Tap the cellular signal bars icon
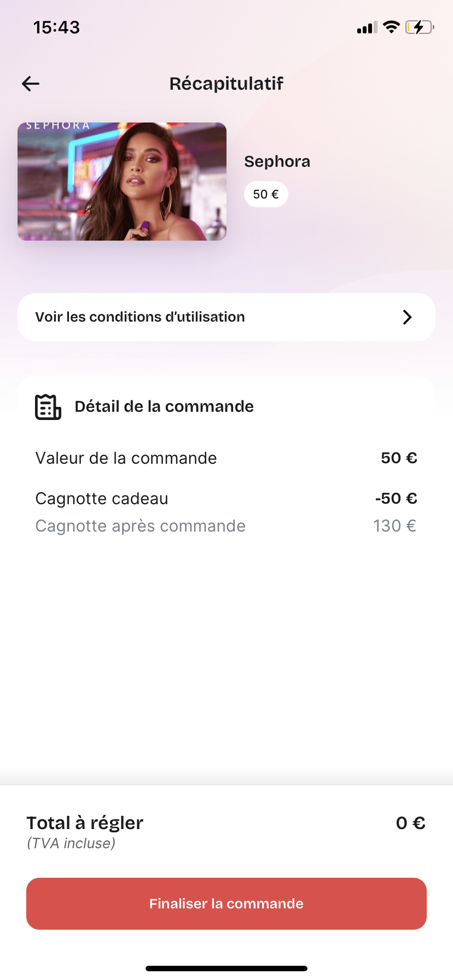453x980 pixels. click(x=367, y=27)
